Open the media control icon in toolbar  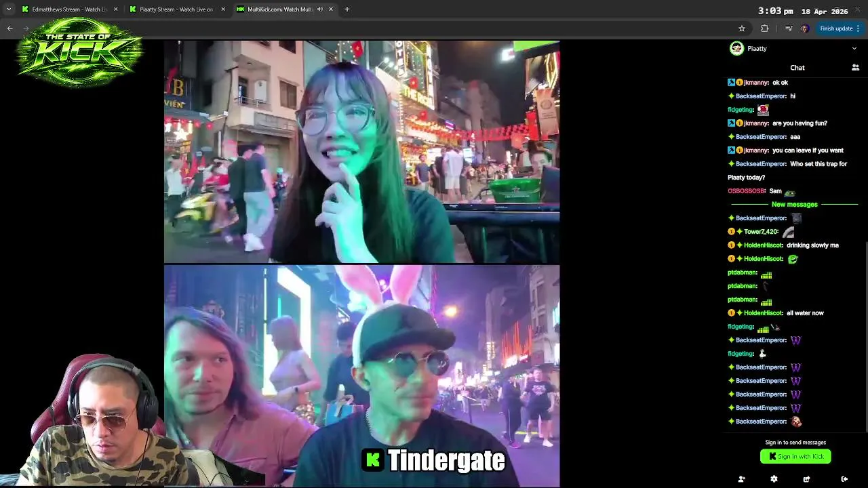click(x=788, y=28)
